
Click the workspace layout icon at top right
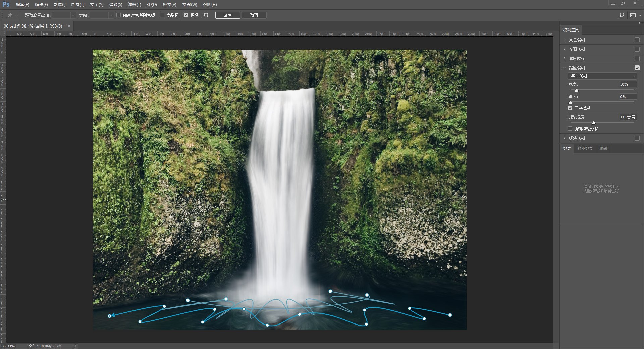point(633,15)
